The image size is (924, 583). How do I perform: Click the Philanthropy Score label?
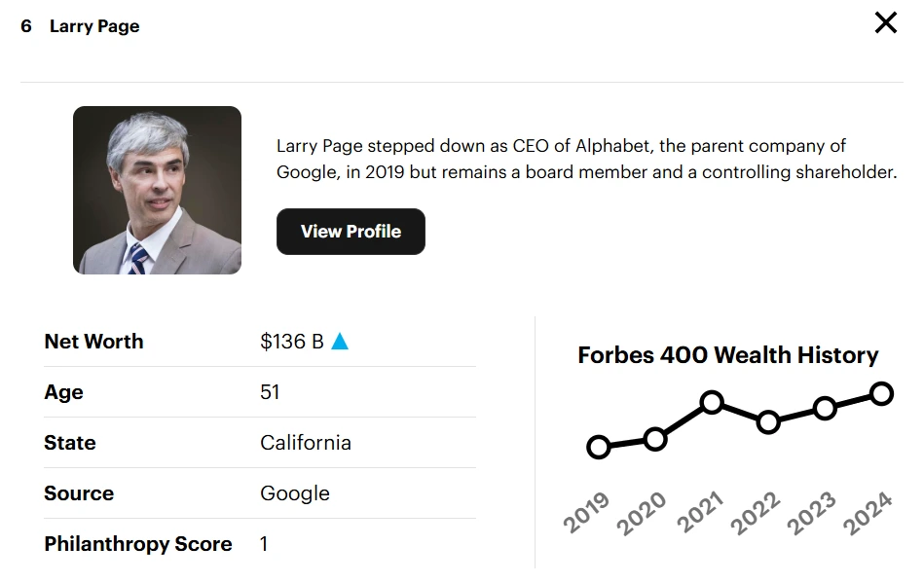point(137,544)
